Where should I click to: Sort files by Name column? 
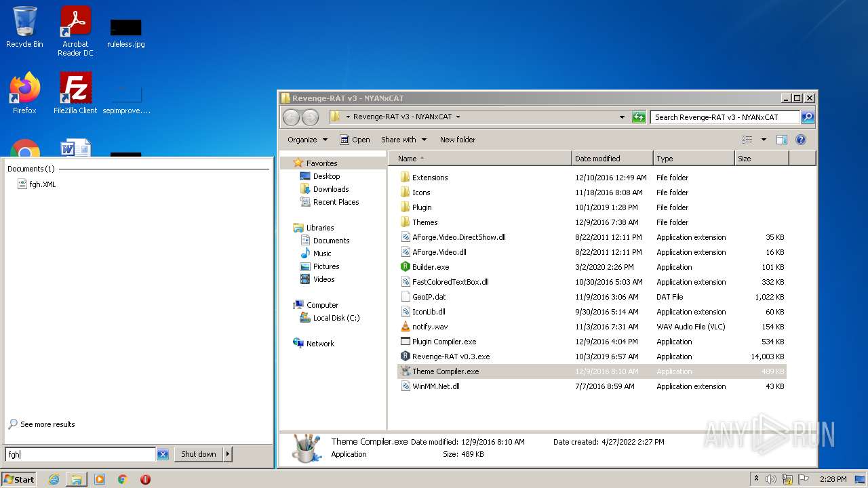(480, 159)
